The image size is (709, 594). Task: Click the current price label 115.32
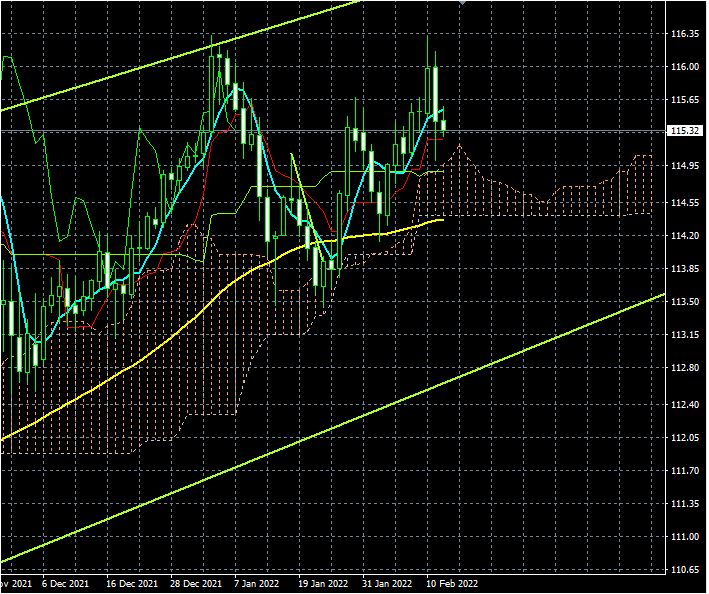(685, 131)
